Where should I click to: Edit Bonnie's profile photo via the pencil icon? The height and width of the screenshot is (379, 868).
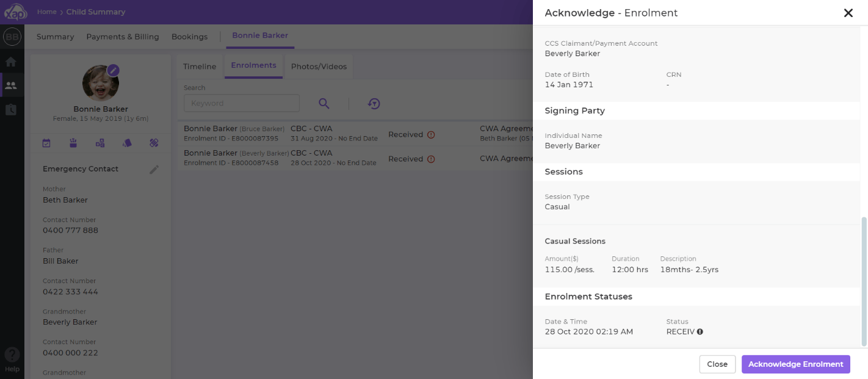coord(114,70)
